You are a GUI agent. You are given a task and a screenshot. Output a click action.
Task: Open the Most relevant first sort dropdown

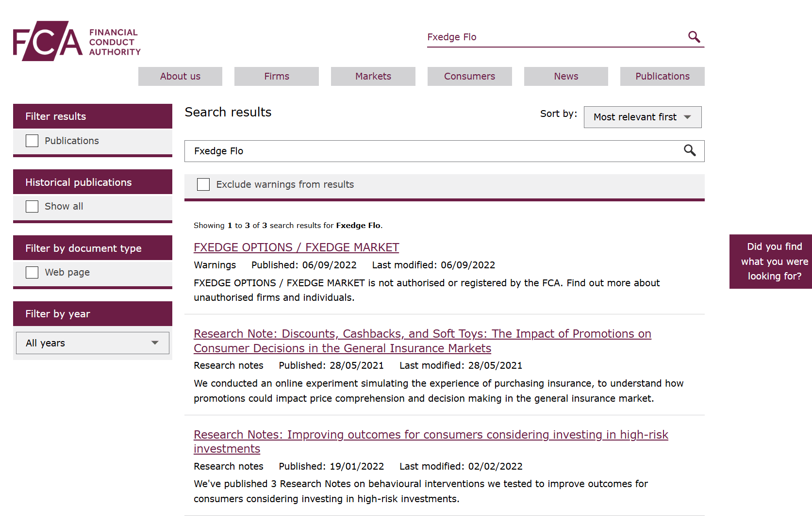click(x=643, y=117)
